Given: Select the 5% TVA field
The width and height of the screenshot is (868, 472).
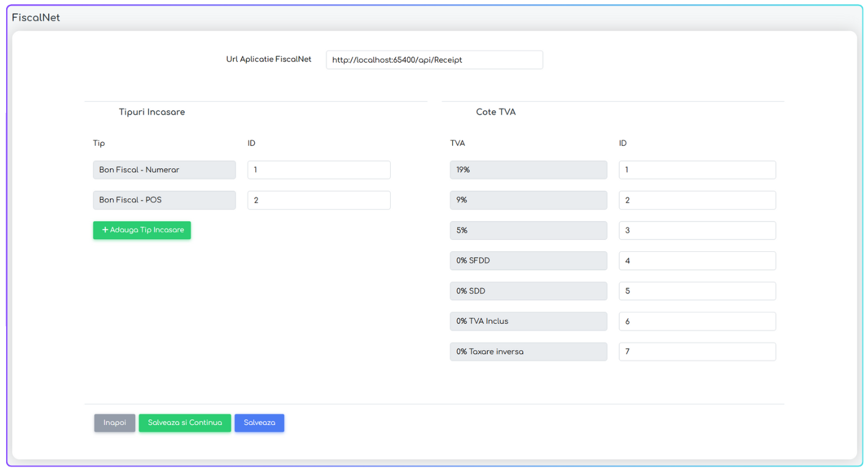Looking at the screenshot, I should pyautogui.click(x=529, y=231).
